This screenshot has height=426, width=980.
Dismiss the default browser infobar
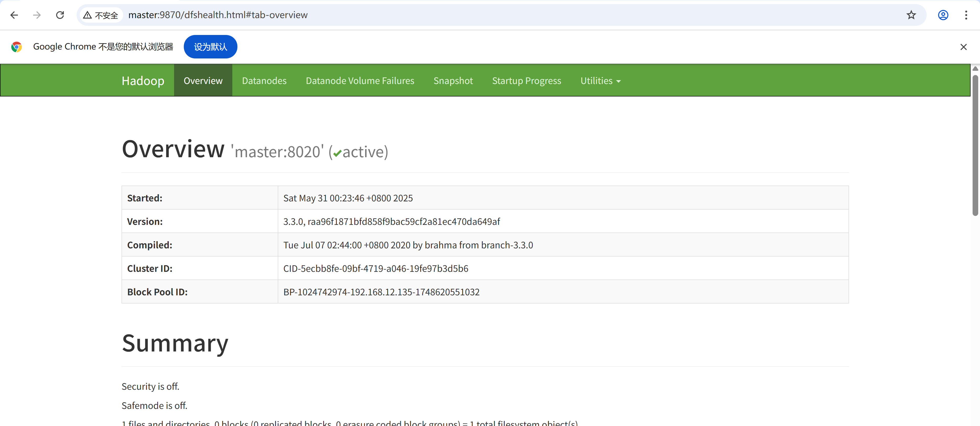coord(963,47)
